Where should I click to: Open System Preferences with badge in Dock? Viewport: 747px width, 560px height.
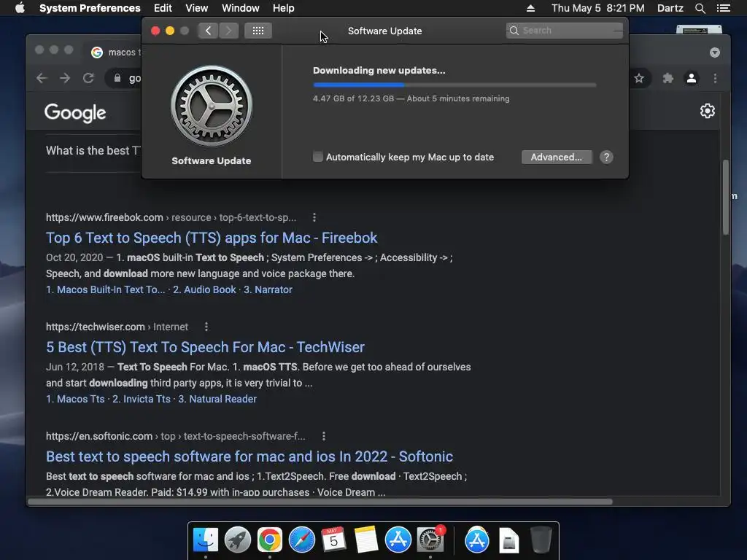430,540
